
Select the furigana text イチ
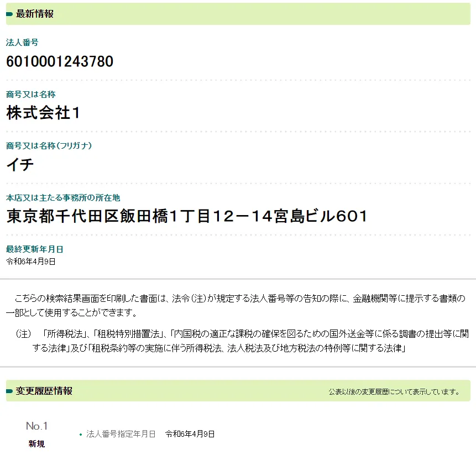click(20, 164)
